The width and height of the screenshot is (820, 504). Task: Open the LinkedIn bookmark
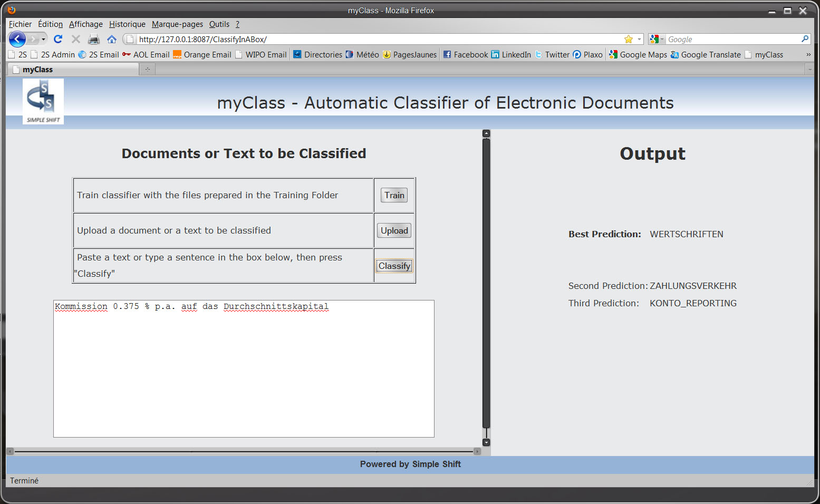coord(511,55)
